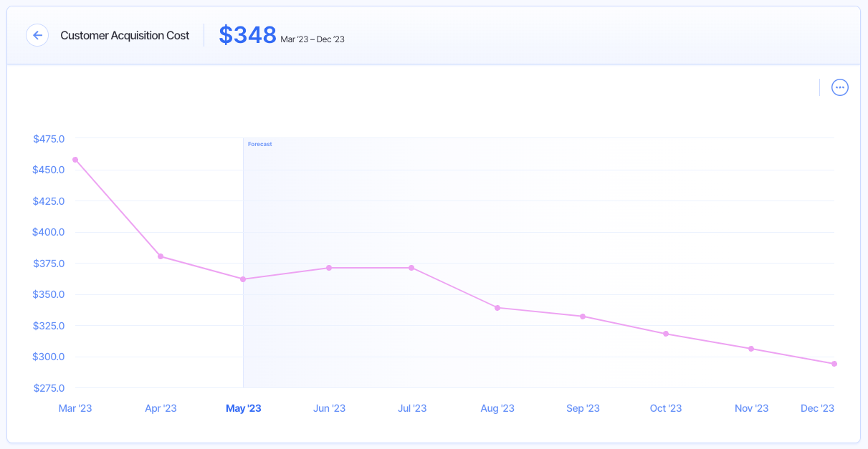868x449 pixels.
Task: Select the May '23 axis label
Action: point(243,407)
